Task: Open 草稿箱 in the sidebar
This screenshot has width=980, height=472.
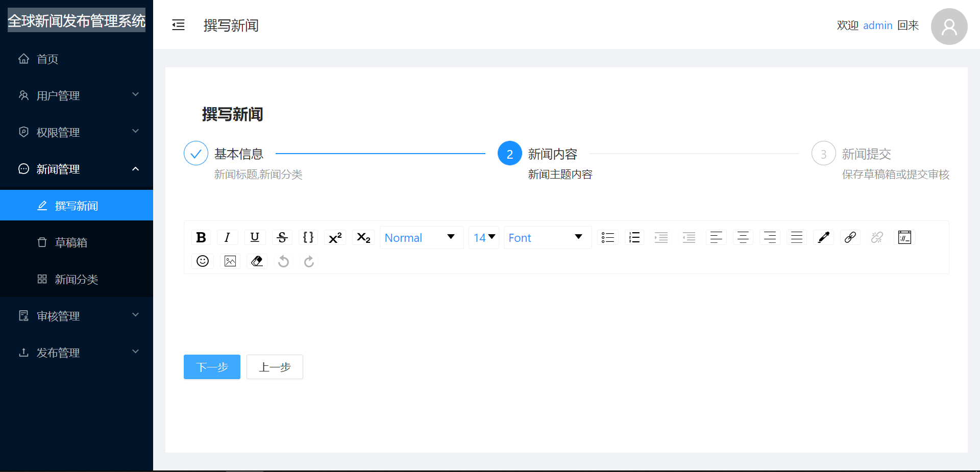Action: point(77,242)
